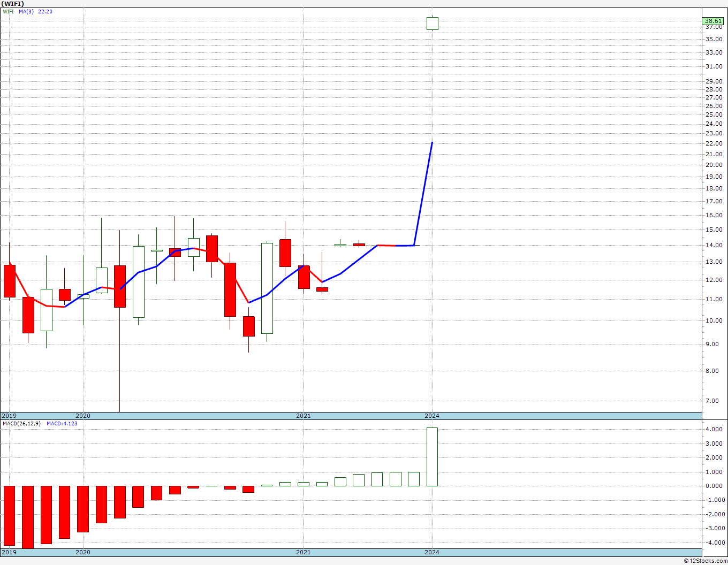Click the MA(3) indicator label
The image size is (728, 565).
[27, 11]
